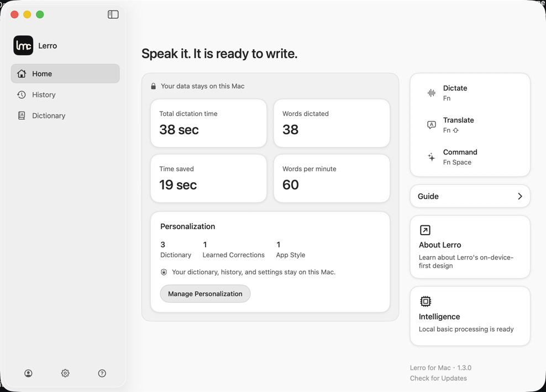Click the Words per minute card
The height and width of the screenshot is (392, 546).
pos(332,178)
